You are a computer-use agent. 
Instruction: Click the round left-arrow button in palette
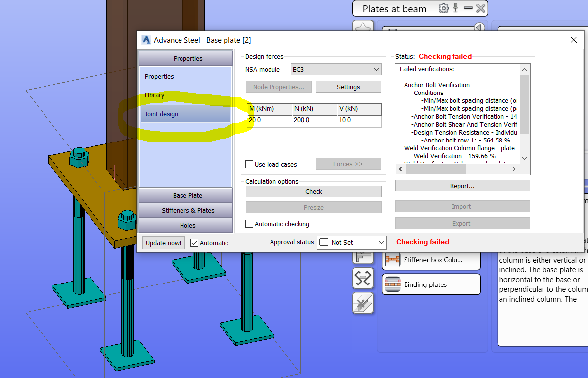[x=479, y=27]
